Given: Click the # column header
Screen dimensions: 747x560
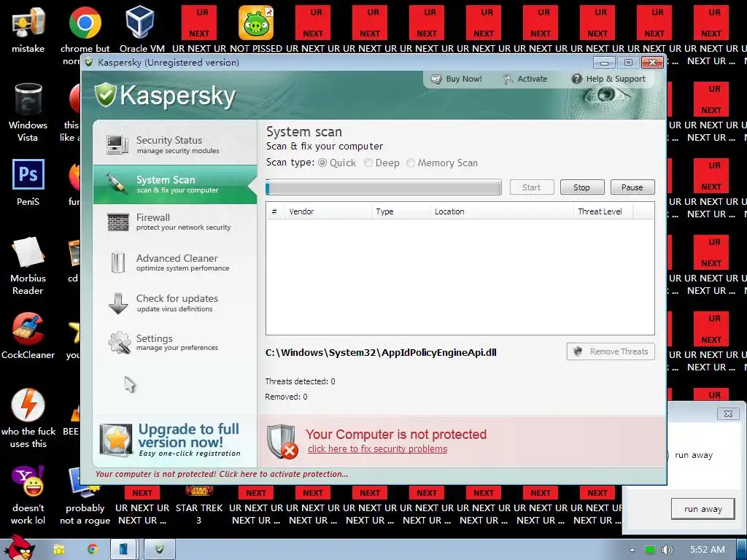Looking at the screenshot, I should click(274, 211).
